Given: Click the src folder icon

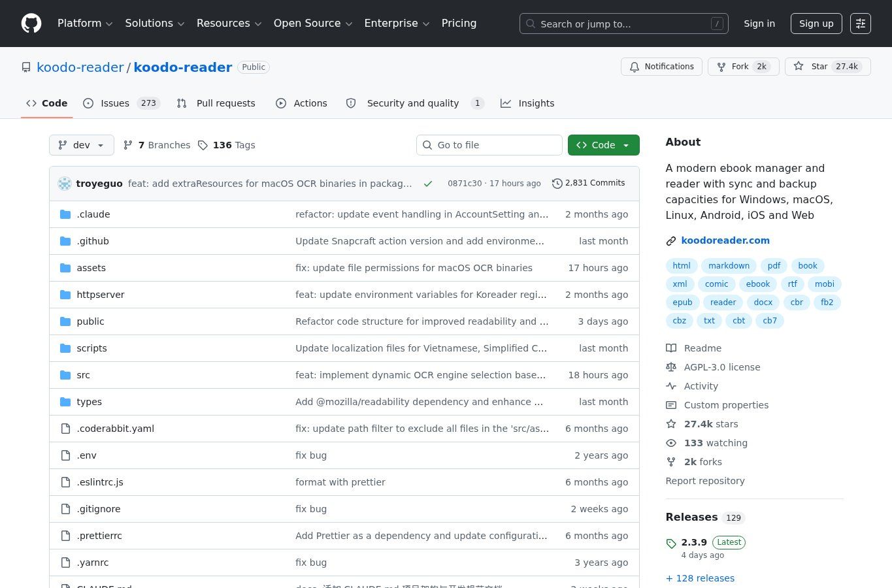Looking at the screenshot, I should (x=65, y=375).
